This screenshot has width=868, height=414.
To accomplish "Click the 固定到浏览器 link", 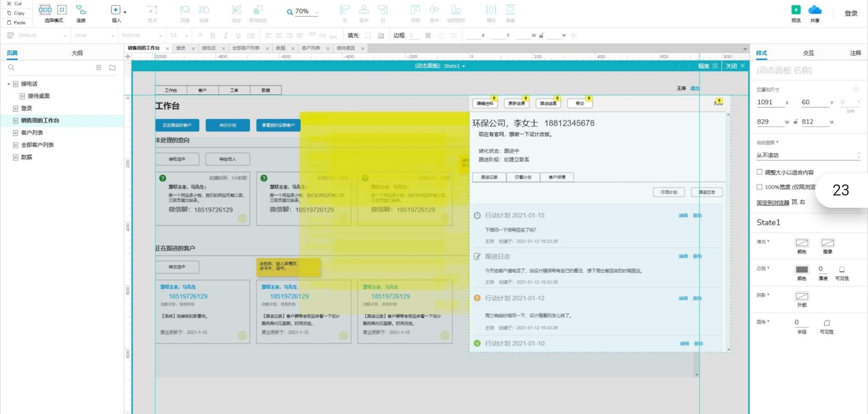I will pos(773,203).
